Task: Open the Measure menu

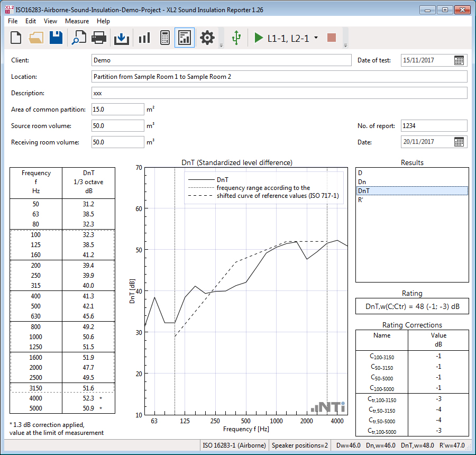Action: (x=77, y=21)
